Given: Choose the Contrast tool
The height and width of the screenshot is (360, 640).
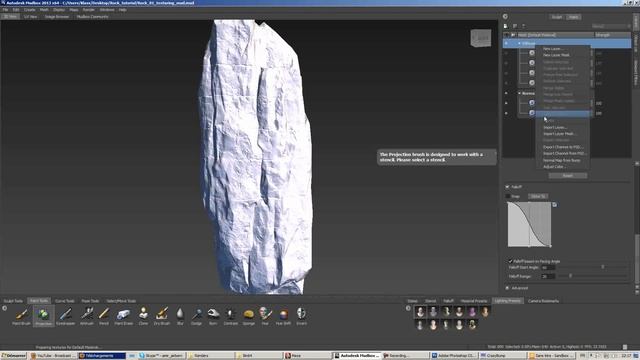Looking at the screenshot, I should (231, 316).
